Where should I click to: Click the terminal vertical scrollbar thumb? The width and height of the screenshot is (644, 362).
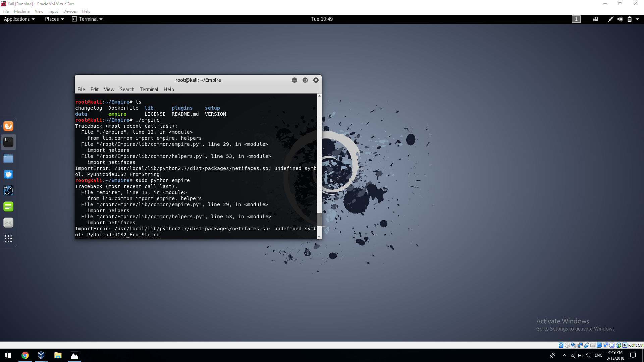319,219
